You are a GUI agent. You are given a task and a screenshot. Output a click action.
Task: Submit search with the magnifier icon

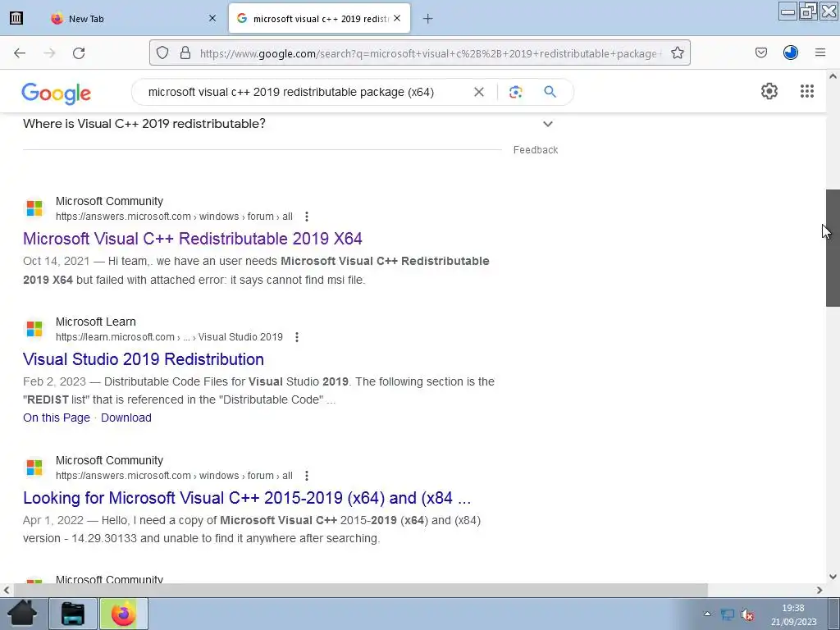pyautogui.click(x=550, y=92)
